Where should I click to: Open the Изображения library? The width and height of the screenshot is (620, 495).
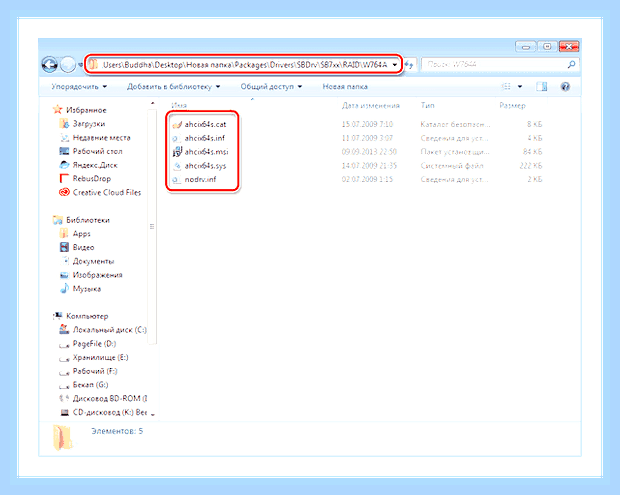[97, 275]
